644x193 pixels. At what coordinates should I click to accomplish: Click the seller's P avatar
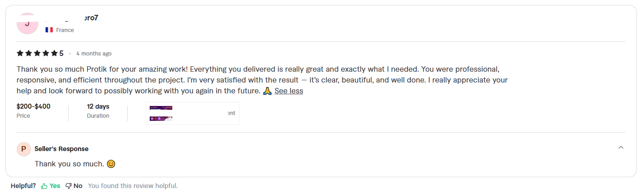click(24, 149)
